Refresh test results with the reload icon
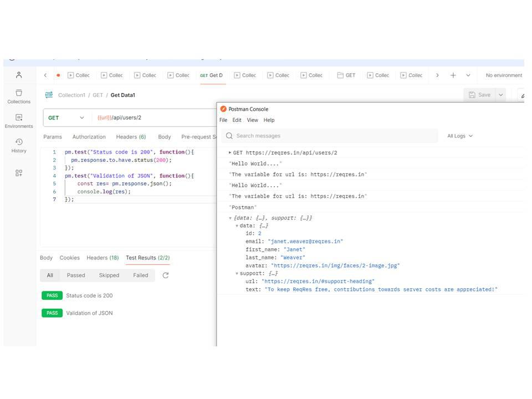Screen dimensions: 532x399 click(x=166, y=275)
